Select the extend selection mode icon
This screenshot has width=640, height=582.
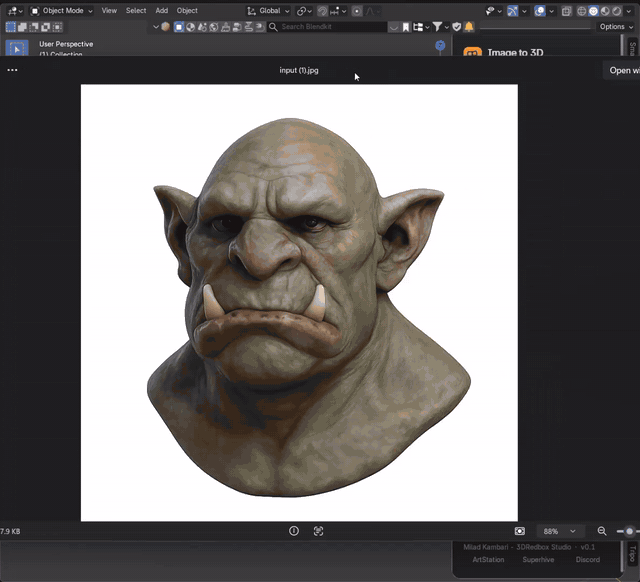[x=22, y=27]
